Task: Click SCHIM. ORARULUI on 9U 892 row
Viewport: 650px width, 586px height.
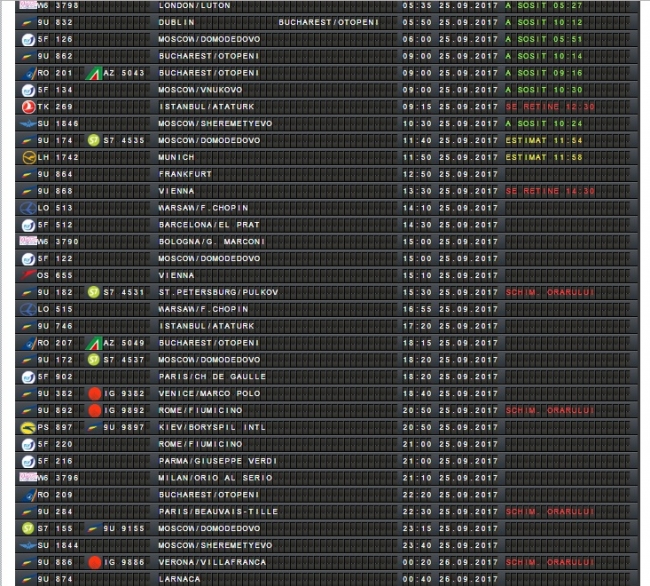Action: pyautogui.click(x=550, y=411)
